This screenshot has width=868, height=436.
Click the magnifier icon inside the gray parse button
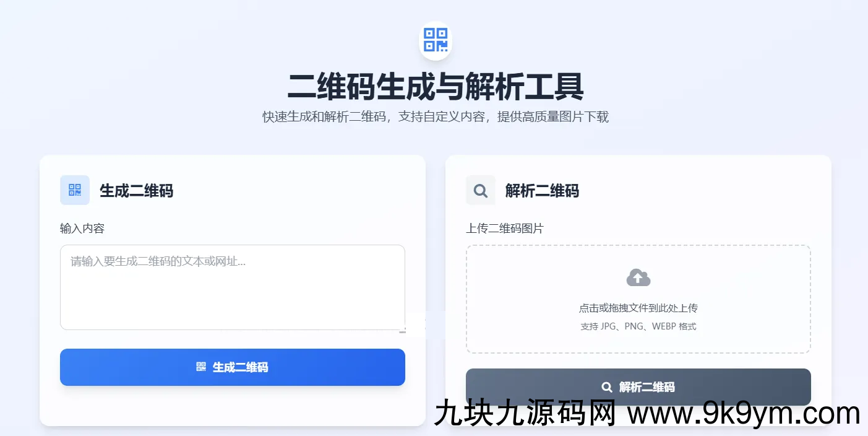607,387
